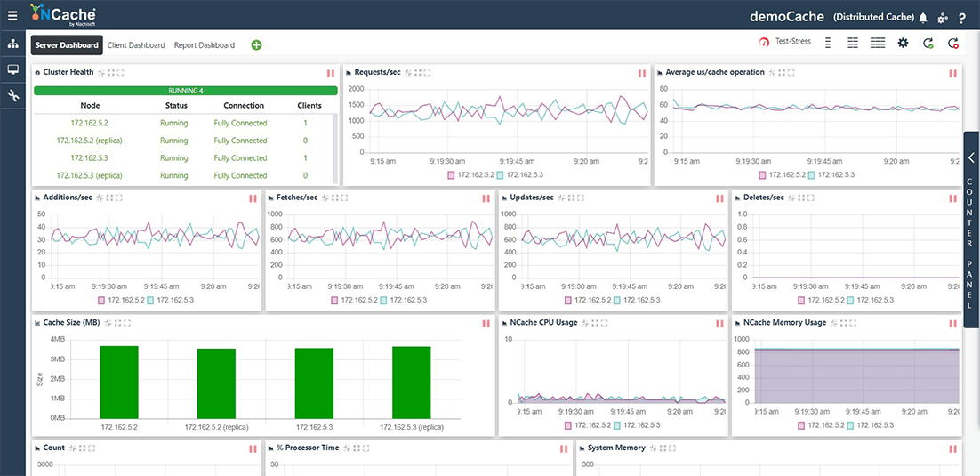Open the monitor icon in the left sidebar
The width and height of the screenshot is (980, 476).
(12, 69)
